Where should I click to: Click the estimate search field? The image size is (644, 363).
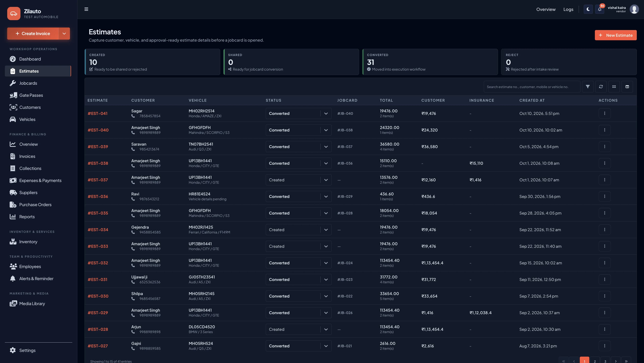pos(532,87)
